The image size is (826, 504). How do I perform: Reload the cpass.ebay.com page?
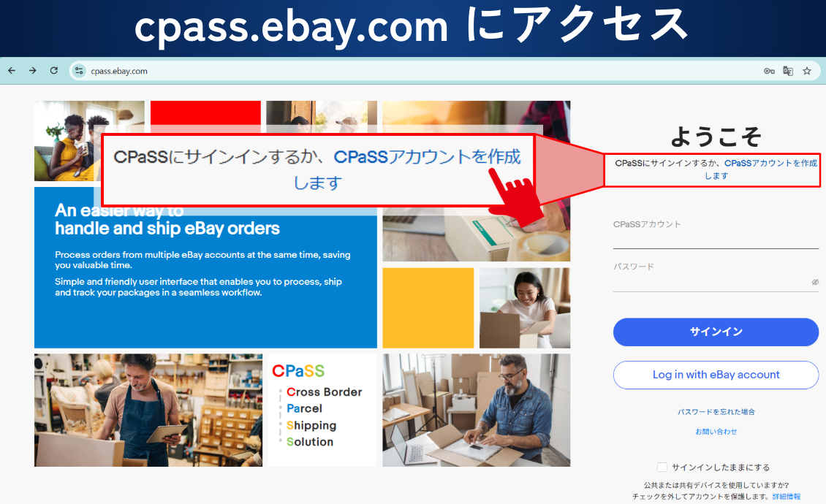point(54,71)
